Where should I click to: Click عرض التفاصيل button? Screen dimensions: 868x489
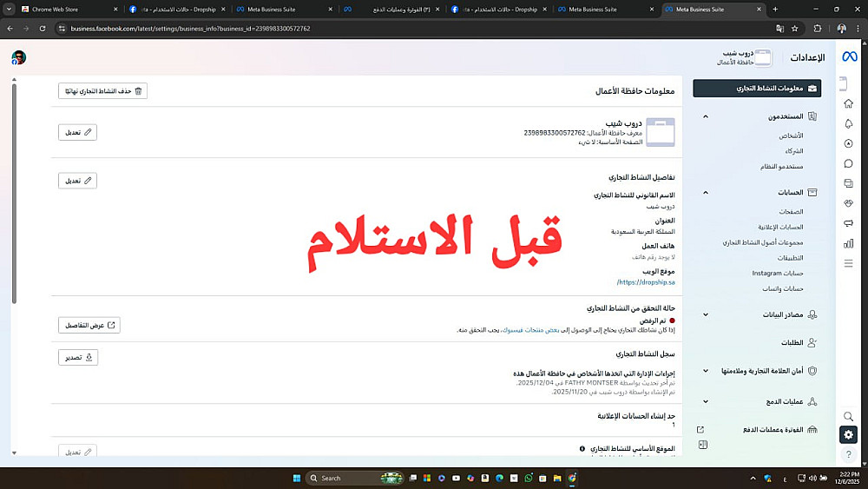tap(89, 325)
